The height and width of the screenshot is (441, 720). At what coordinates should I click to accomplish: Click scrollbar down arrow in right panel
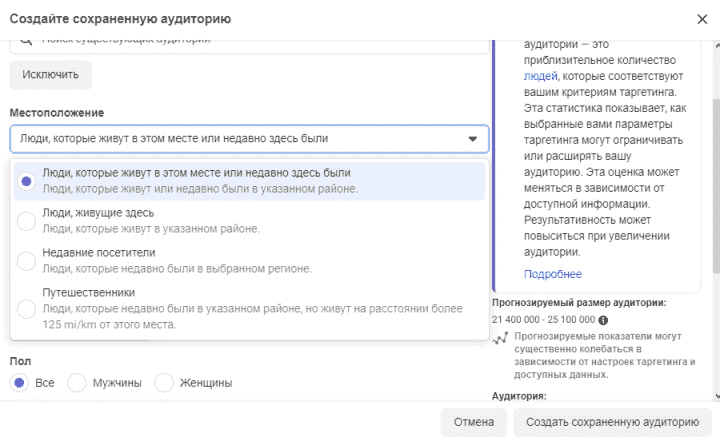pos(717,396)
